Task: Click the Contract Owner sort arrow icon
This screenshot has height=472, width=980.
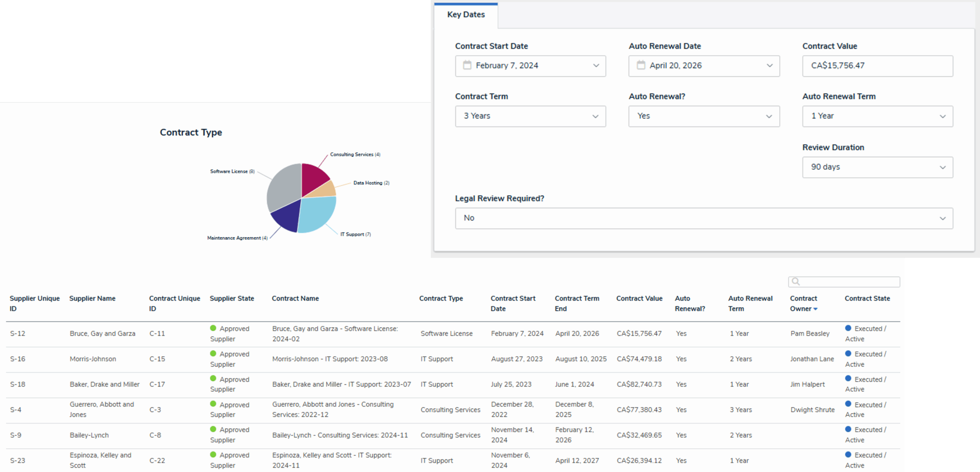Action: (815, 309)
